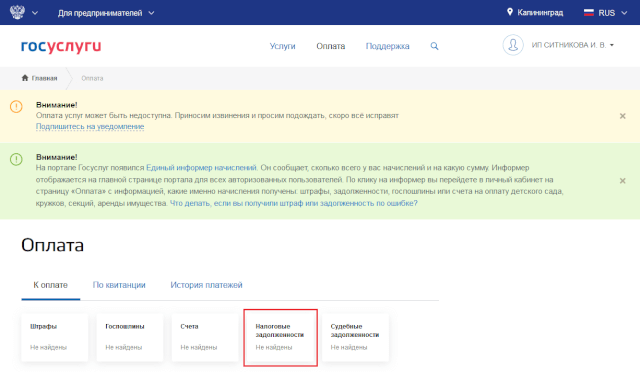This screenshot has width=640, height=372.
Task: Close the green info banner
Action: pos(622,180)
